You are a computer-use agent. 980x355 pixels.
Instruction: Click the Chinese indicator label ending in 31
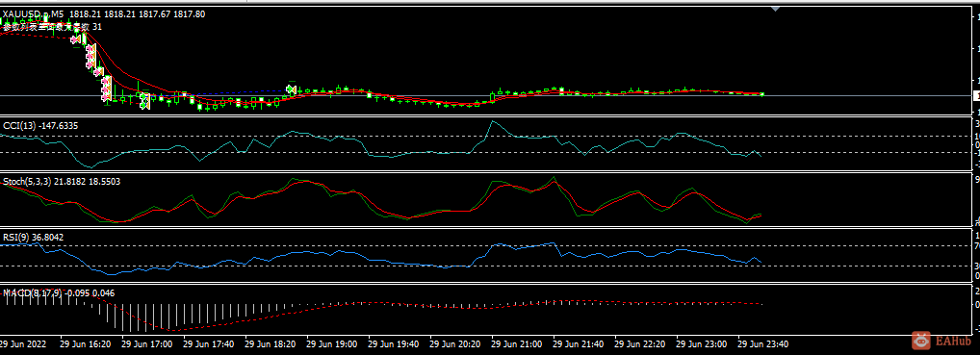coord(53,27)
